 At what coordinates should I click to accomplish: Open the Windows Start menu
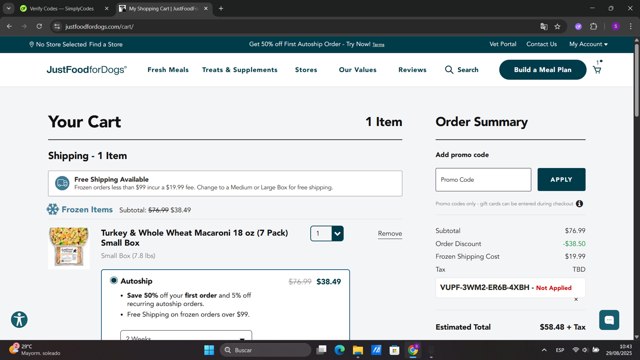[209, 350]
